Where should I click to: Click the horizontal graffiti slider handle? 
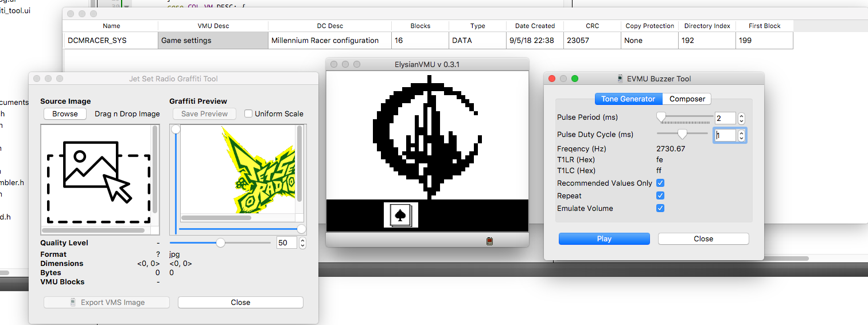[x=301, y=229]
